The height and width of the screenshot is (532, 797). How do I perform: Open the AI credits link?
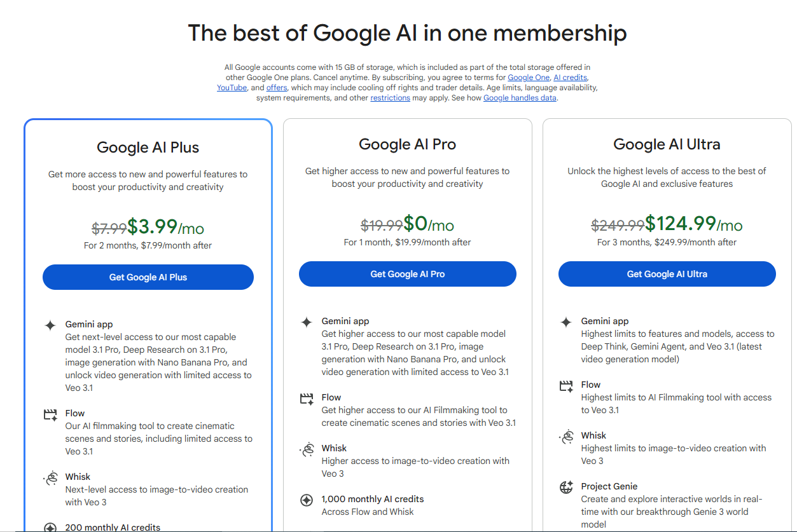point(570,77)
